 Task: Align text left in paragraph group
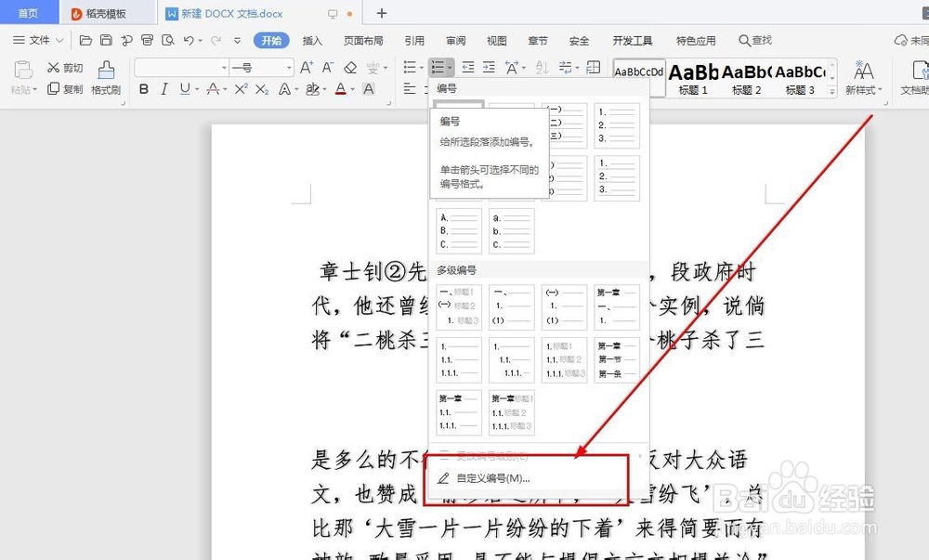click(410, 89)
